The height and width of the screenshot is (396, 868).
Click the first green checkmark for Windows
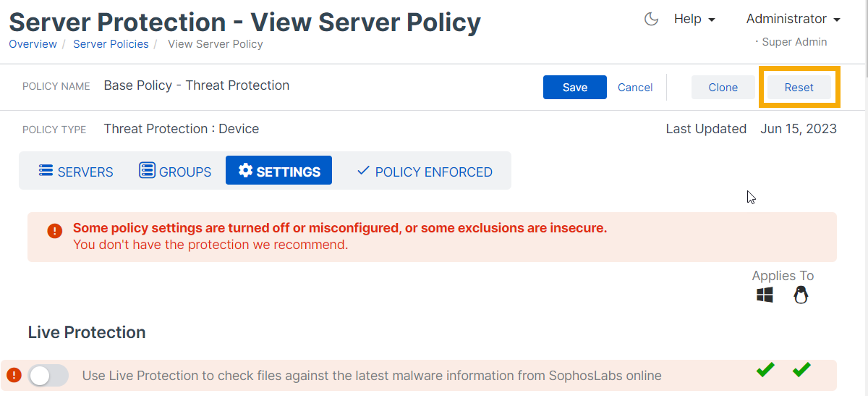pos(765,370)
